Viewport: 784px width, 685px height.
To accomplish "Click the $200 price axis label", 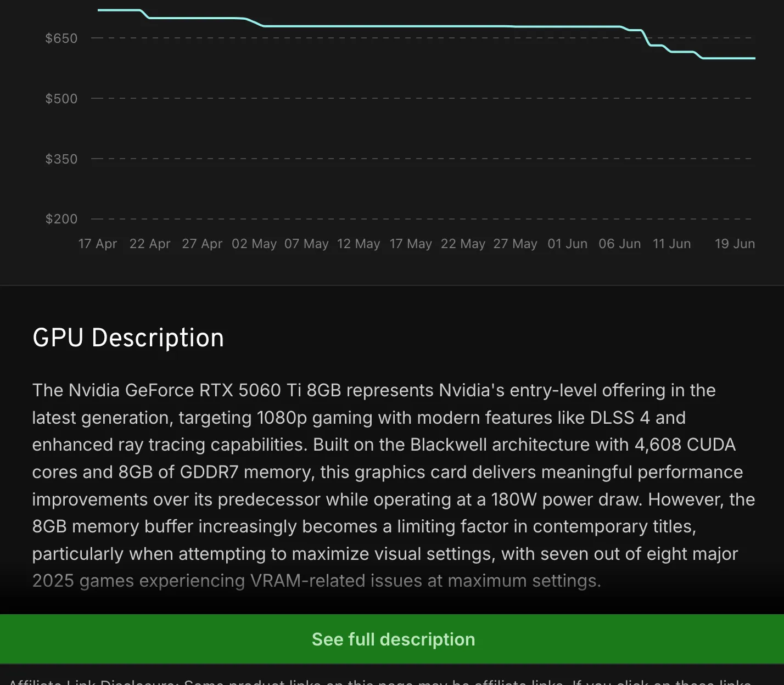I will pos(61,219).
